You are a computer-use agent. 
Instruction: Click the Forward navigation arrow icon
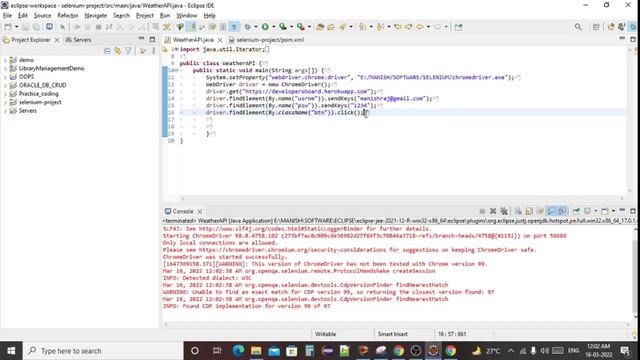(438, 27)
